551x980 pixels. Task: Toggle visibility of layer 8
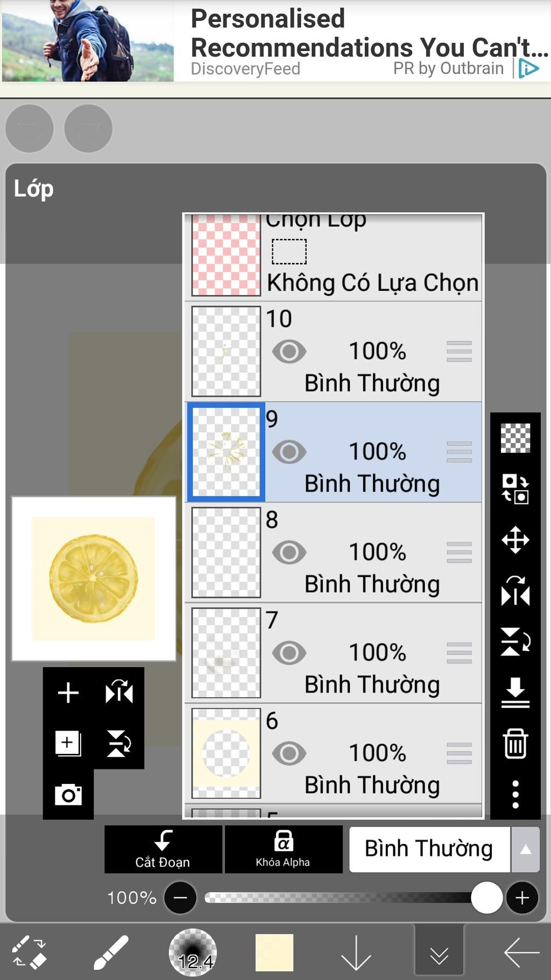tap(289, 552)
